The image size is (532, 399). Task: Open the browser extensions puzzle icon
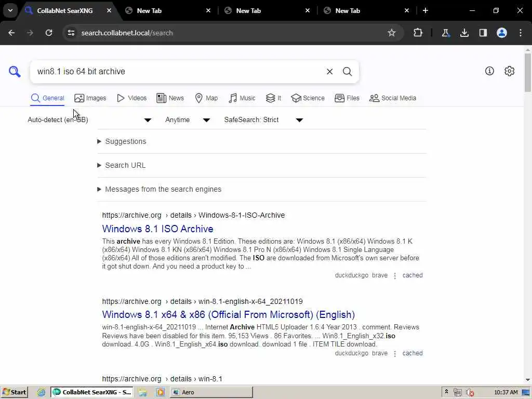(418, 33)
